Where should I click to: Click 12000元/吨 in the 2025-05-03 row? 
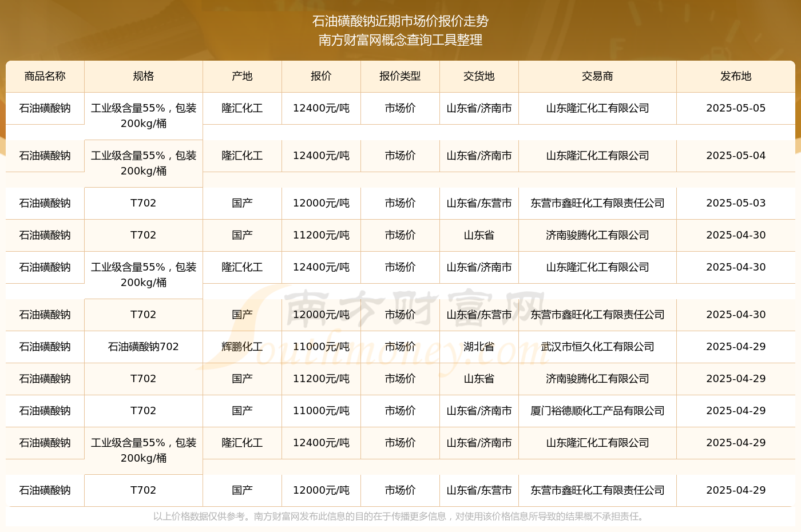click(321, 203)
